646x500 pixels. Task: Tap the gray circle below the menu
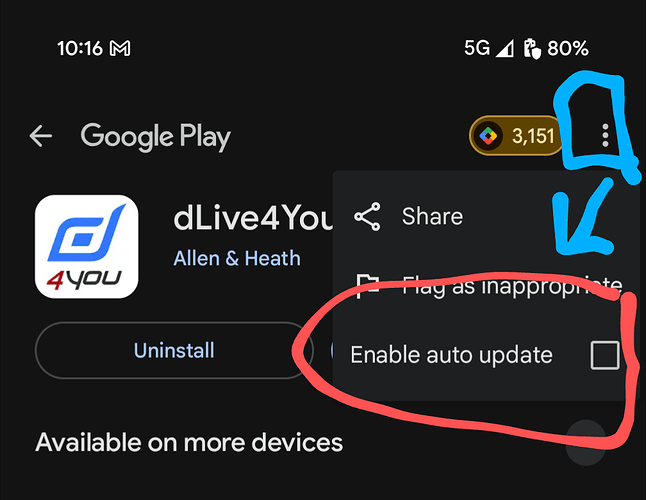585,443
